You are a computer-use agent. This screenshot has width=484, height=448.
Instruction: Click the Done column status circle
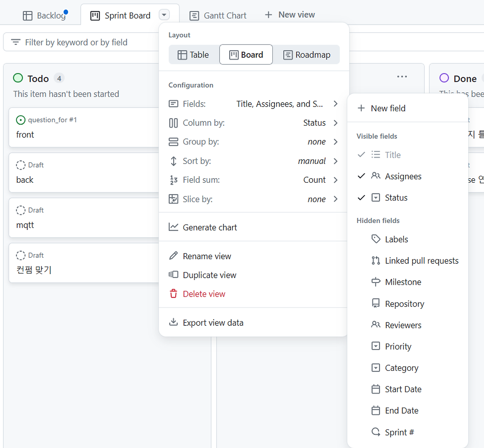[x=444, y=78]
